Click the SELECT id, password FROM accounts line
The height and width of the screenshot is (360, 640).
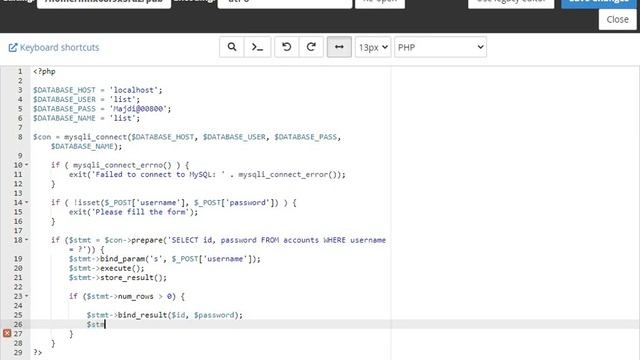pyautogui.click(x=218, y=240)
